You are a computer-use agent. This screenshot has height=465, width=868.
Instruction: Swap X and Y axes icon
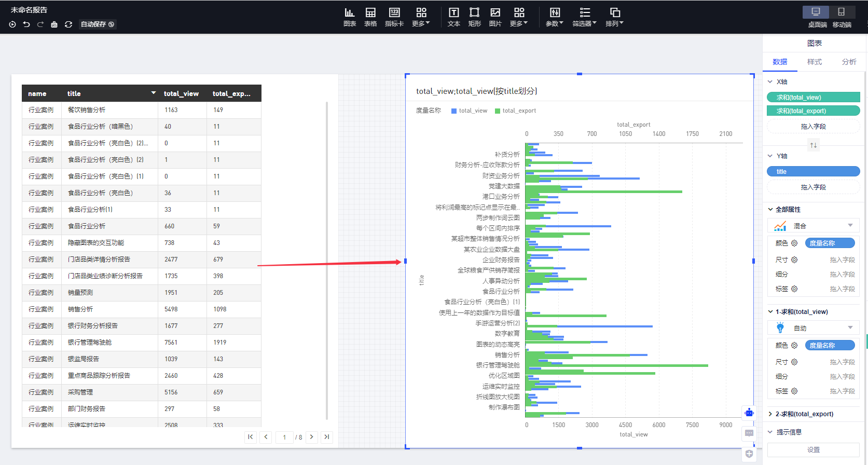813,145
